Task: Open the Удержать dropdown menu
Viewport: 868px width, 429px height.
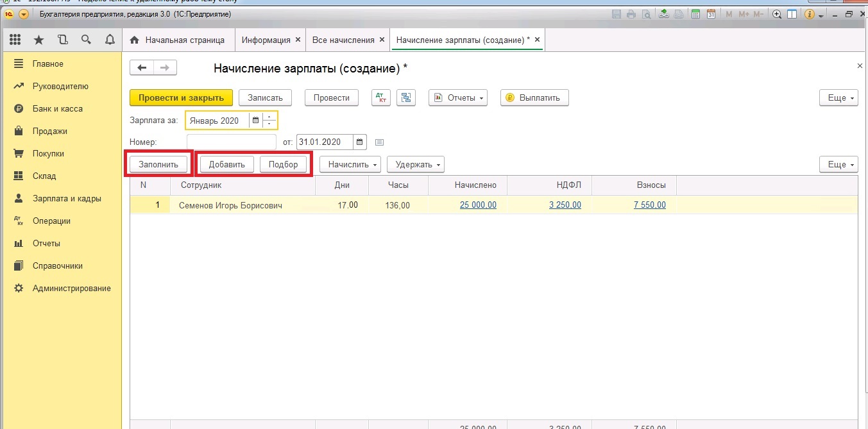Action: click(415, 164)
